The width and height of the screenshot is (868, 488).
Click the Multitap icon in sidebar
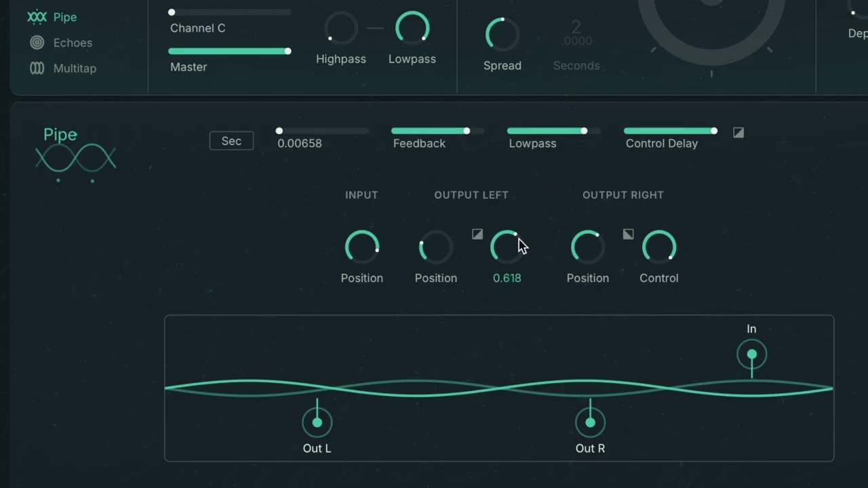37,68
